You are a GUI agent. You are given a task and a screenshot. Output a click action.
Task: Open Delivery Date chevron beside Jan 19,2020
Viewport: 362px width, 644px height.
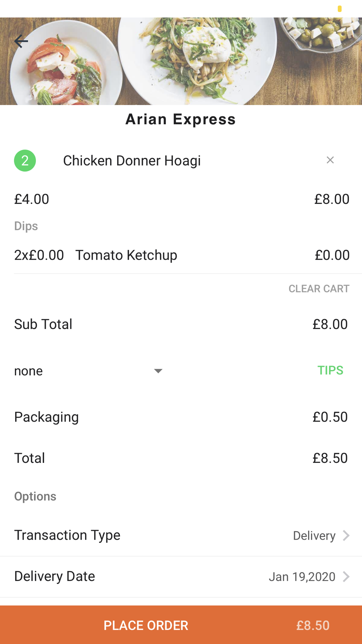tap(346, 576)
